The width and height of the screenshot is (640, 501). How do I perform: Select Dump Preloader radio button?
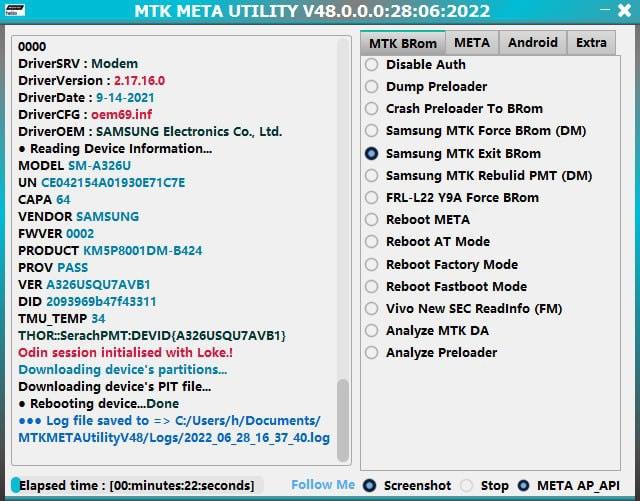click(x=371, y=87)
